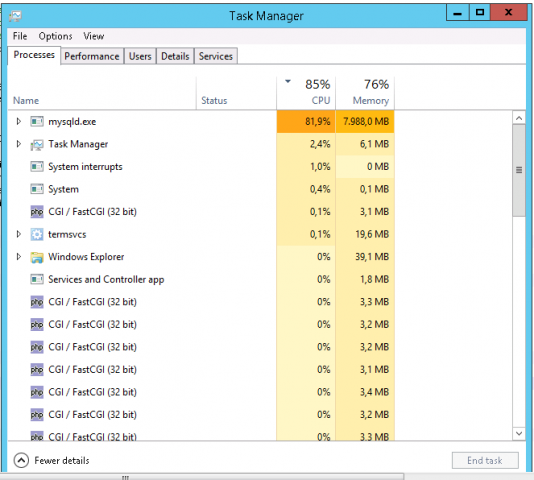Click the System process icon

(x=37, y=189)
